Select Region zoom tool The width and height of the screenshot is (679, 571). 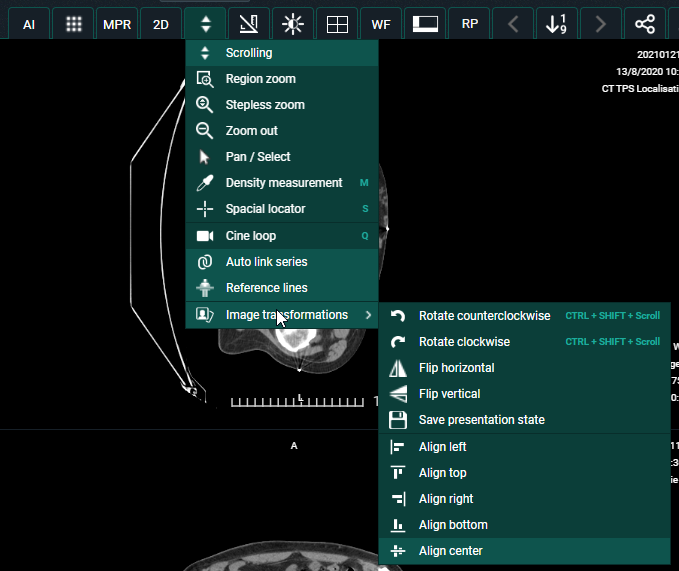pos(282,79)
